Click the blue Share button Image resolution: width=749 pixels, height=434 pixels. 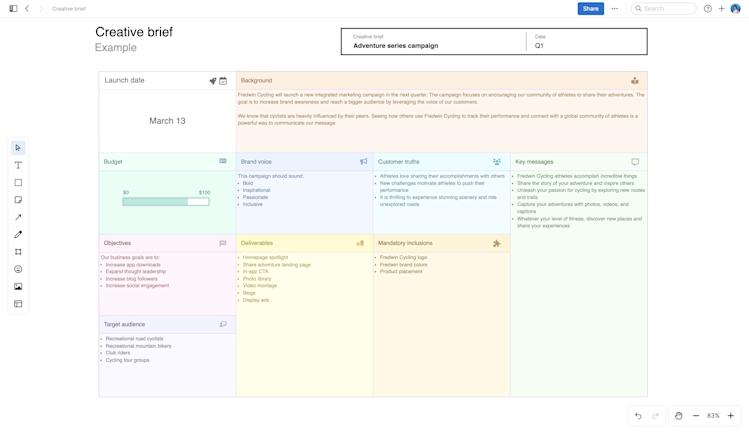[590, 9]
